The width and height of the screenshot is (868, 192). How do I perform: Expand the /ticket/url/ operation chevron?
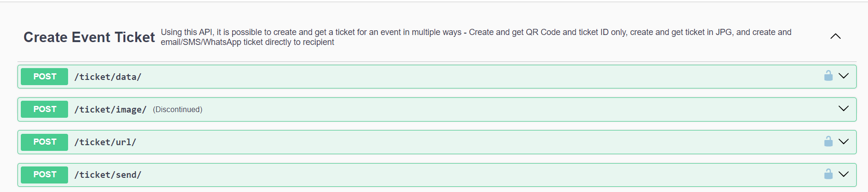843,141
